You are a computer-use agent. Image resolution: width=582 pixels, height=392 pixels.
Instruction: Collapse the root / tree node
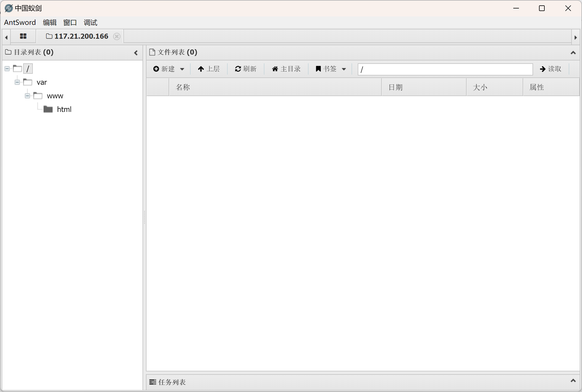[x=7, y=69]
